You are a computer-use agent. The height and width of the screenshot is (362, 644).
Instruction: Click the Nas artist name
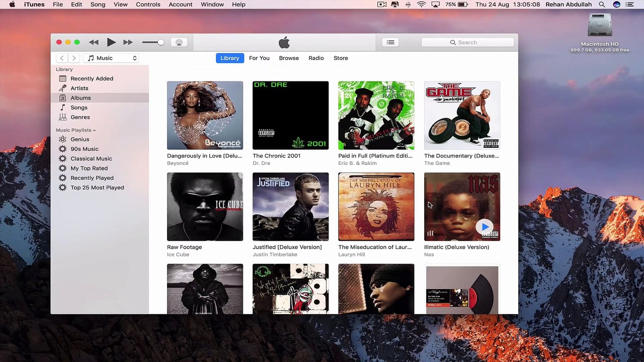(x=429, y=254)
